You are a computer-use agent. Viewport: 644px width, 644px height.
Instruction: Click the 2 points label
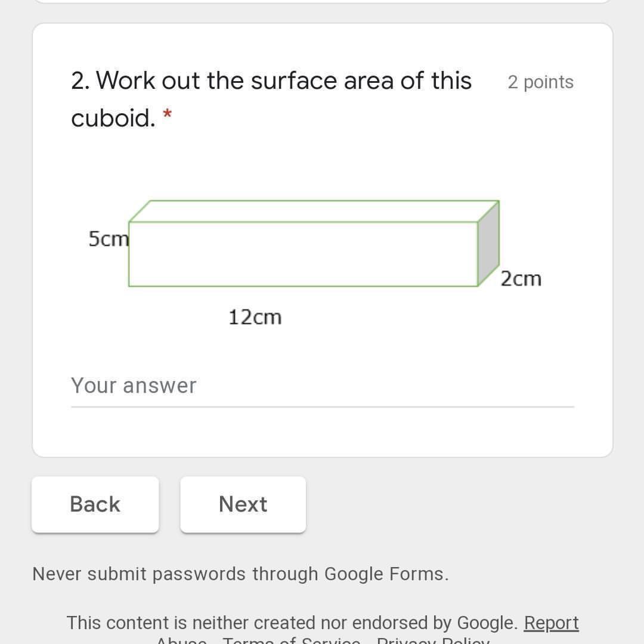point(540,82)
